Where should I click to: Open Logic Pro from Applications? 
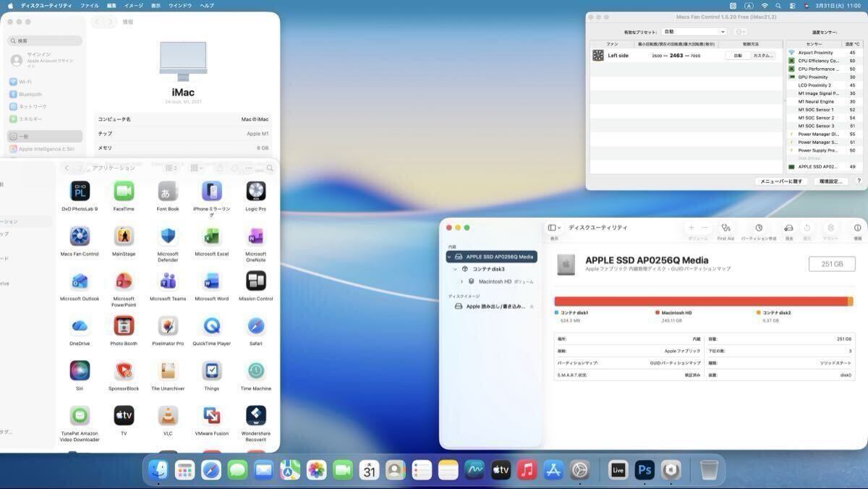coord(256,192)
